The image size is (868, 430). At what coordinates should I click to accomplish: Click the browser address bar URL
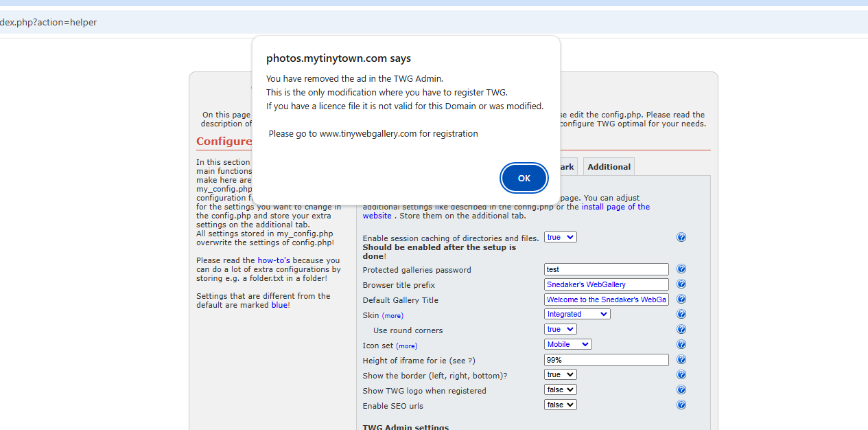coord(48,23)
